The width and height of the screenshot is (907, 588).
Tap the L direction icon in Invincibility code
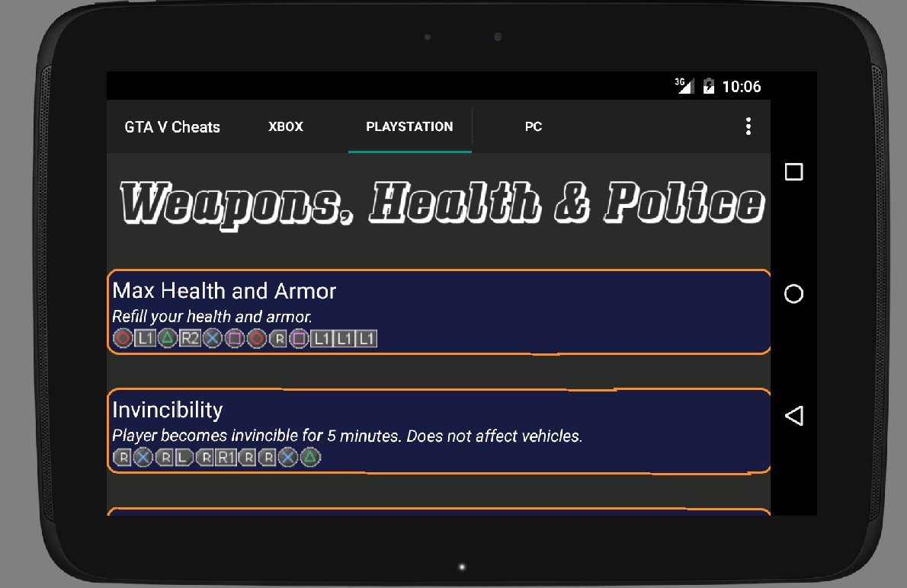pos(183,457)
